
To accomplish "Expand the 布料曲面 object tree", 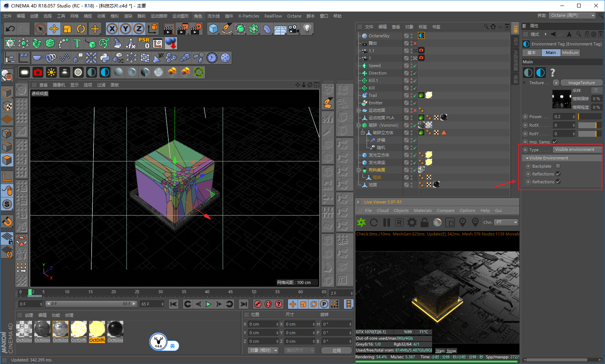I will (358, 170).
